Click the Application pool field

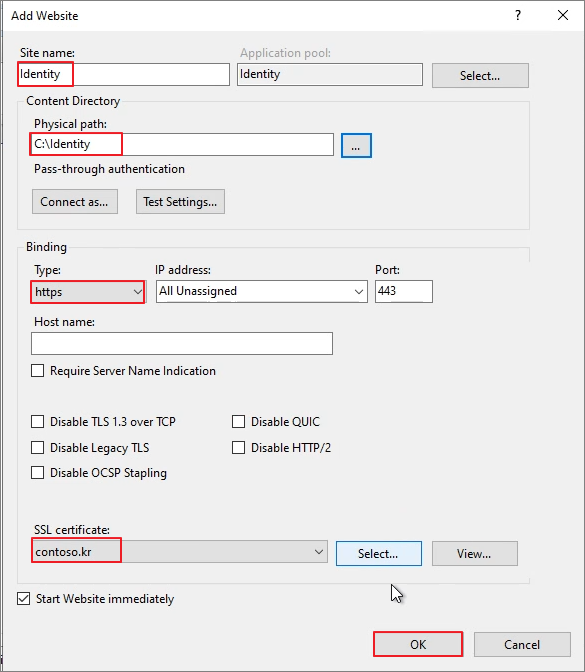(x=330, y=75)
